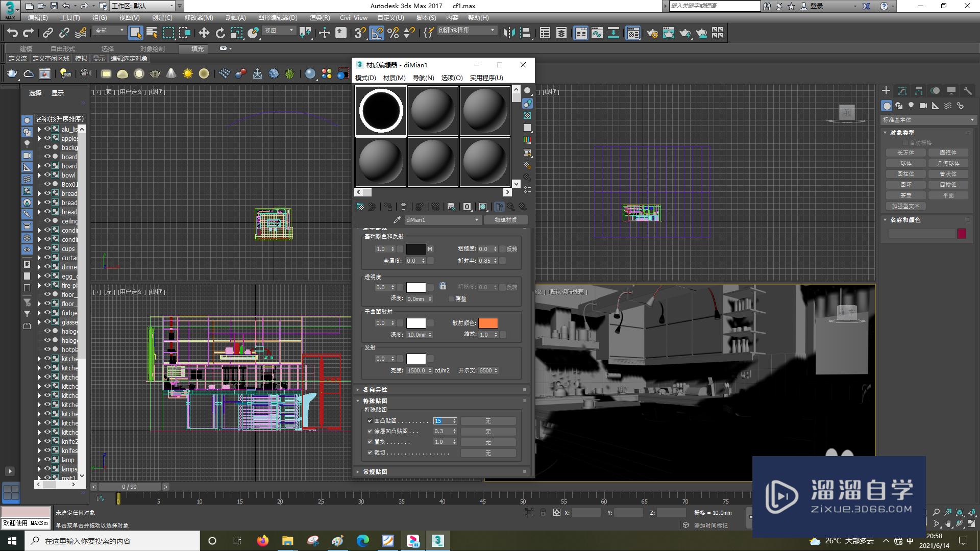980x552 pixels.
Task: Switch to the Hierarchy command panel tab
Action: coord(919,90)
